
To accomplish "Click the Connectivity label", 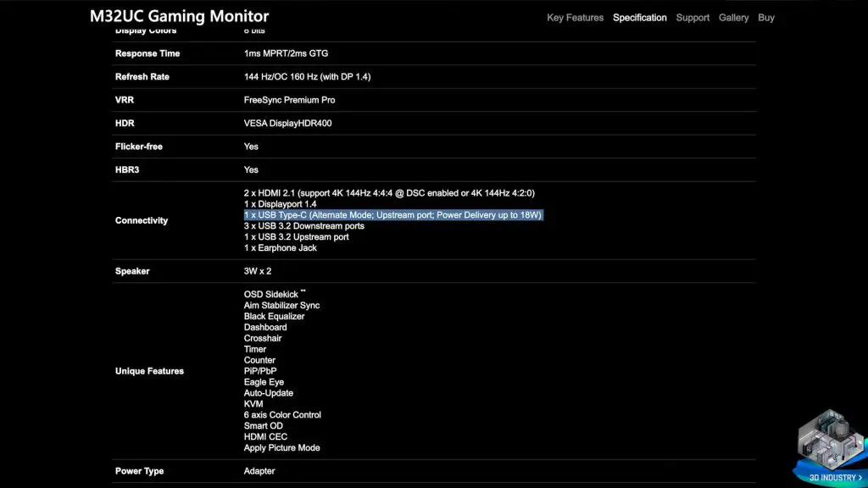I will pyautogui.click(x=142, y=221).
